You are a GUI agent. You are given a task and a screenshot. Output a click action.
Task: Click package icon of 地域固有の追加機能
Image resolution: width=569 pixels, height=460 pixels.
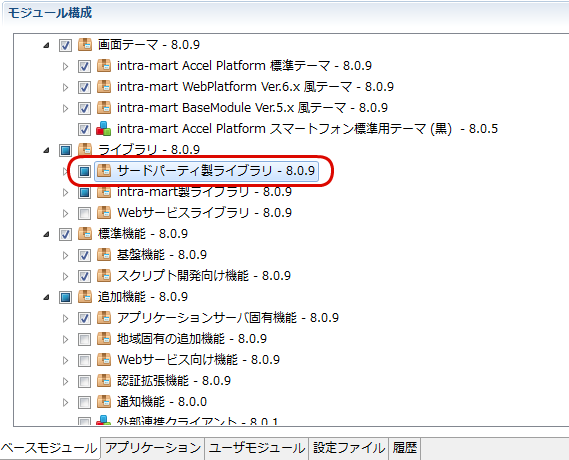pyautogui.click(x=104, y=339)
